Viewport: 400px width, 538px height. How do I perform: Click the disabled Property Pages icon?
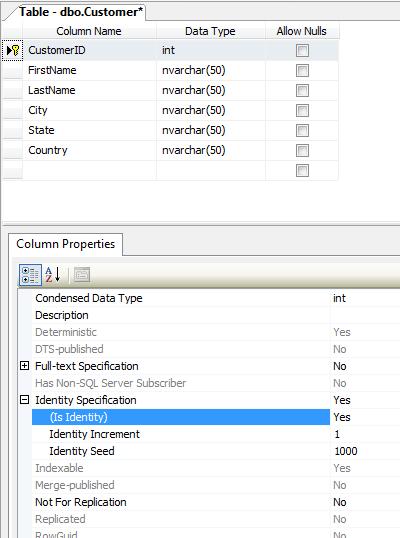[x=82, y=274]
